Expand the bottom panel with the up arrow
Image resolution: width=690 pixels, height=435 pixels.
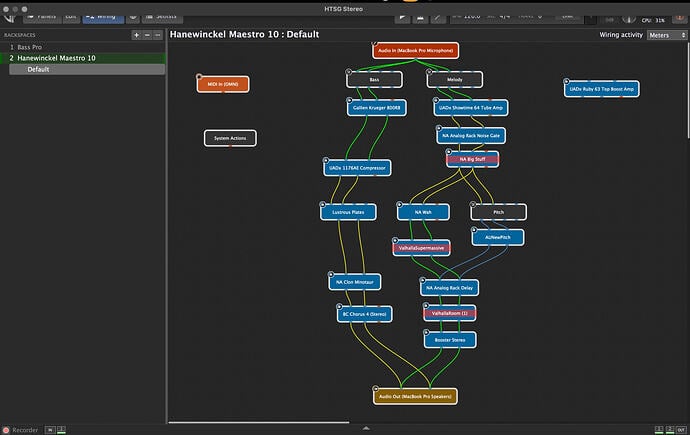[x=366, y=428]
